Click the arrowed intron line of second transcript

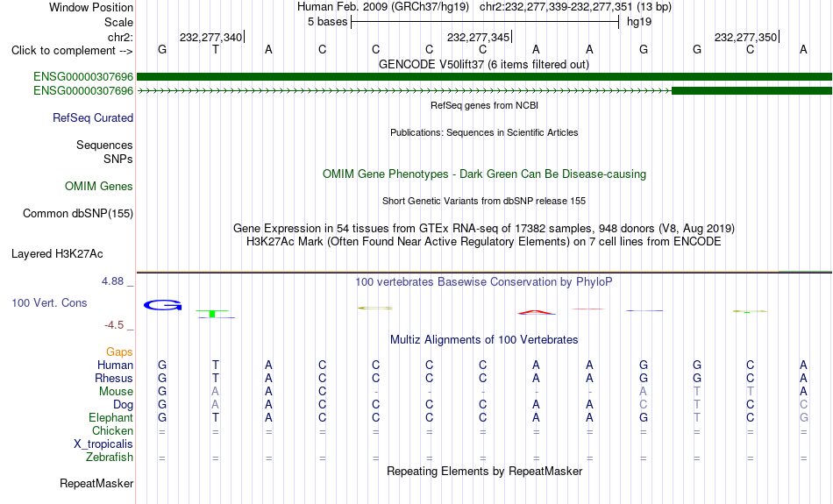[x=404, y=91]
